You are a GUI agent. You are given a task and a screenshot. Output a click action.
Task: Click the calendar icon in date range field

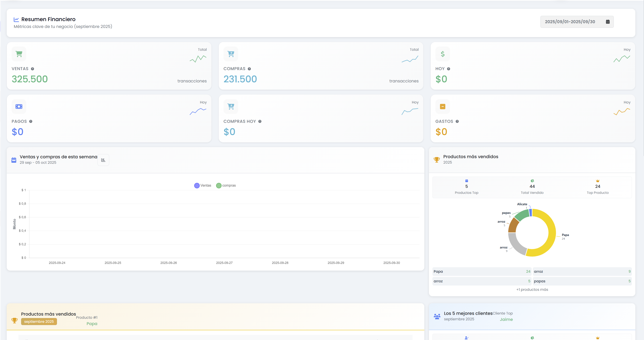[x=607, y=22]
